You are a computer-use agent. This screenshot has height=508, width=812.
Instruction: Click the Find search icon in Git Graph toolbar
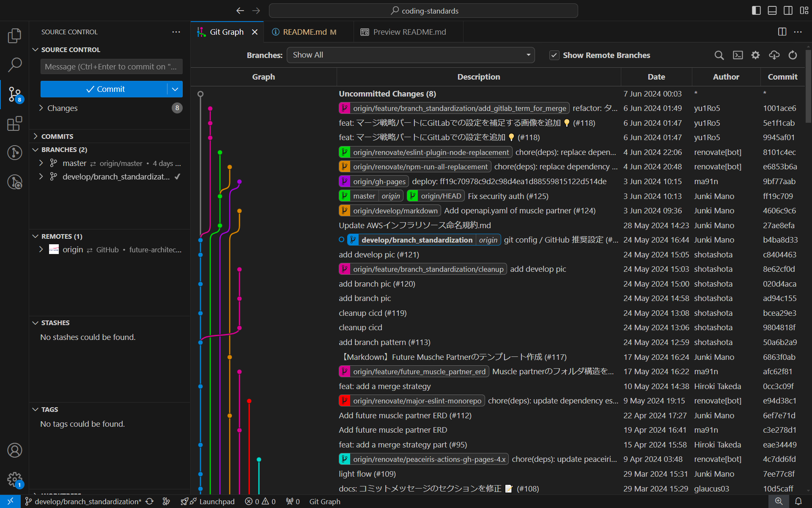(x=719, y=55)
